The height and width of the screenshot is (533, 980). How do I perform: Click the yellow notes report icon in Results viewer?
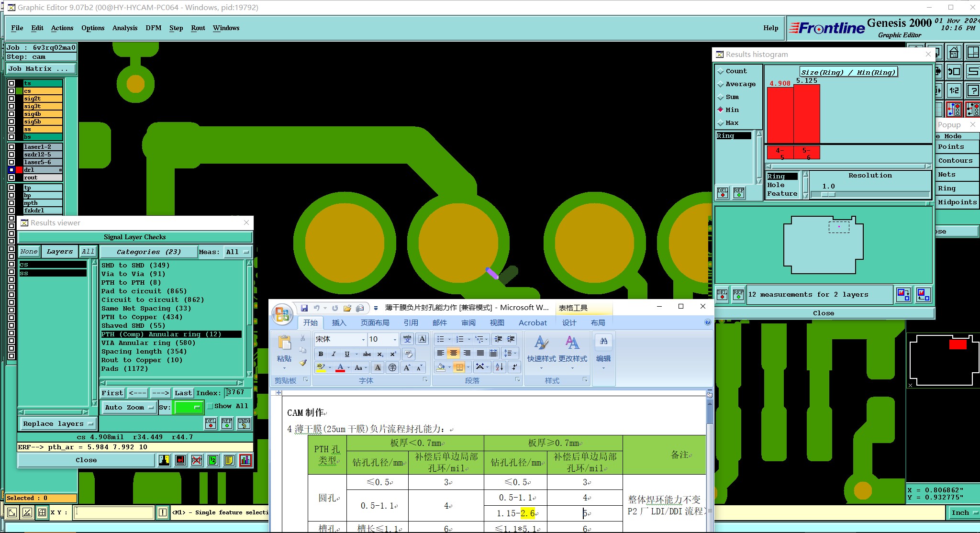click(229, 460)
